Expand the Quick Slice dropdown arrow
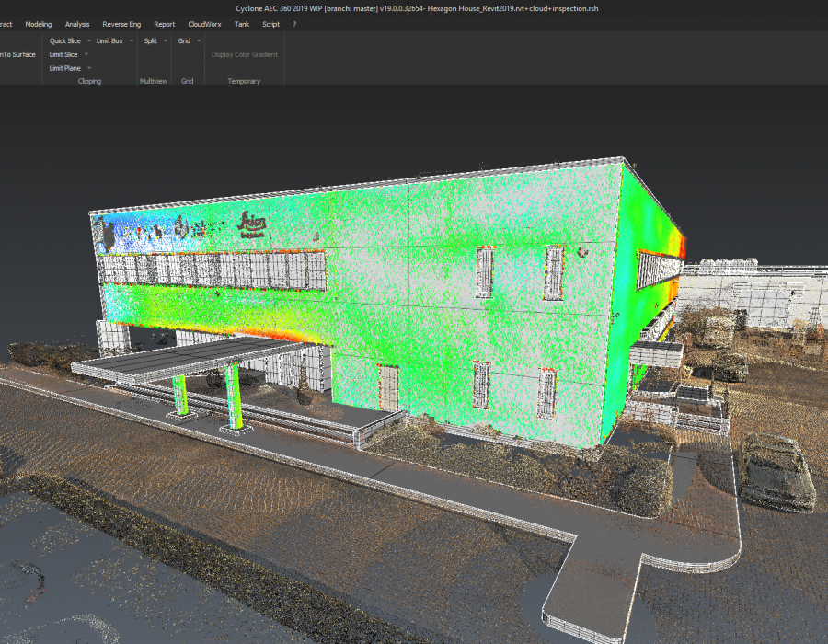 [88, 40]
